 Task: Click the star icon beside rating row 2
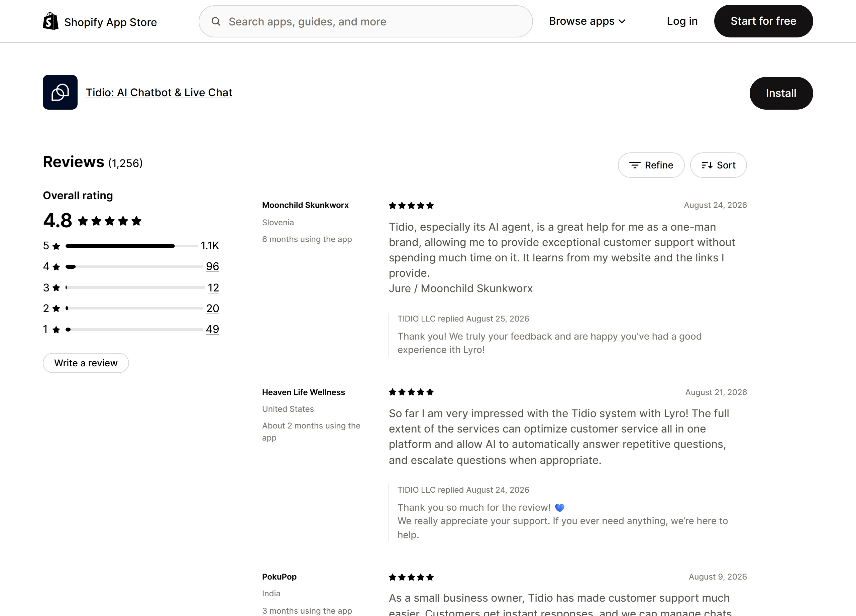pos(56,309)
